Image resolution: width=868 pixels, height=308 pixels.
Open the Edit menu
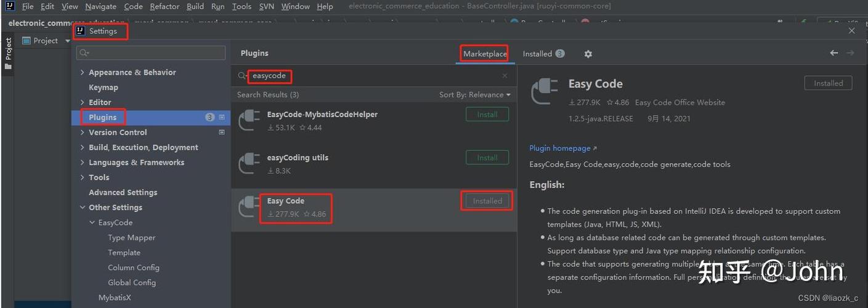(x=47, y=6)
